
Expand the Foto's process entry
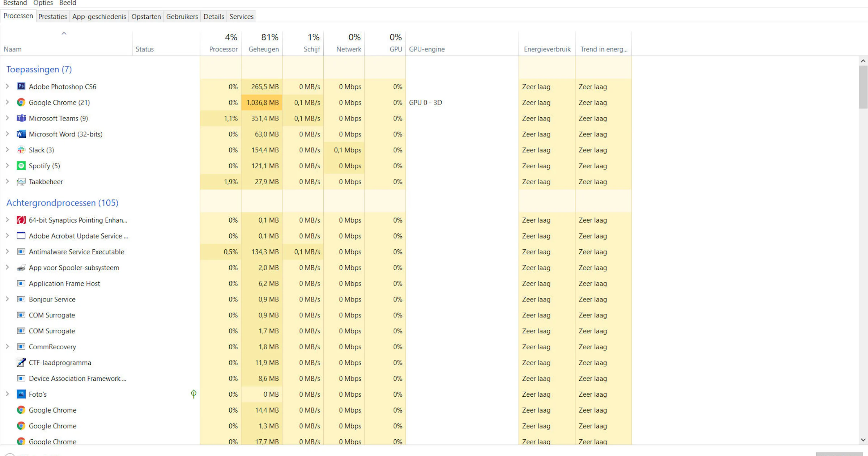pos(7,394)
